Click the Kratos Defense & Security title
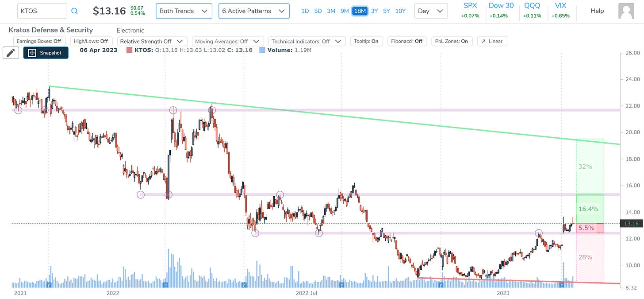The image size is (644, 299). tap(51, 30)
